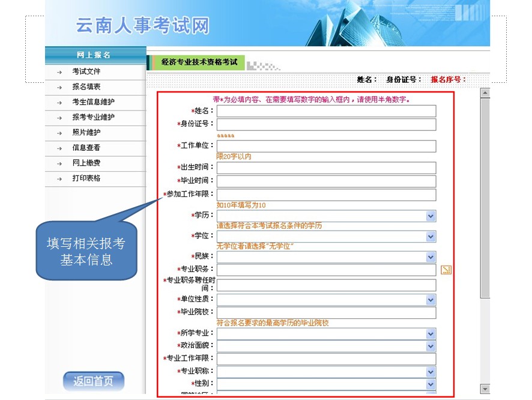Screen dimensions: 532x400
Task: Click inside the 姓名 input field
Action: [326, 111]
